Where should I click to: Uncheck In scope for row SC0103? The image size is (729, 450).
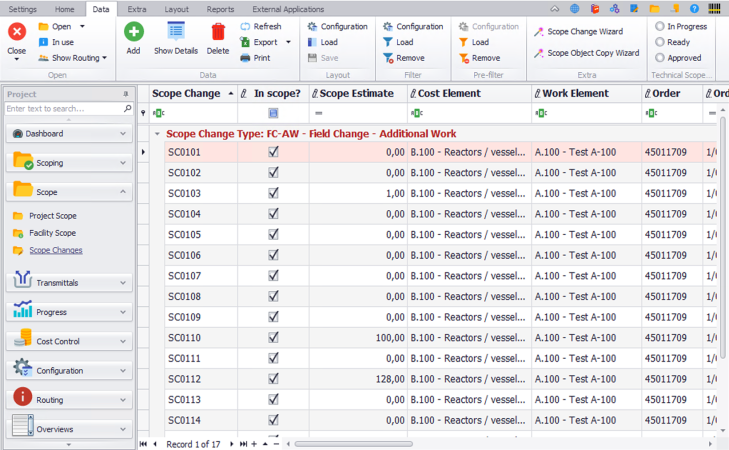(x=273, y=193)
